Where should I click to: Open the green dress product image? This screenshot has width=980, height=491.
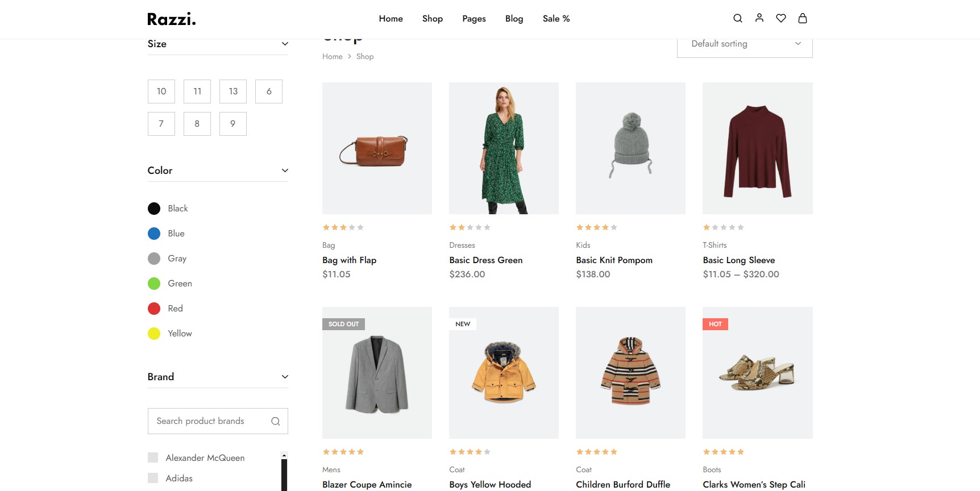(504, 148)
